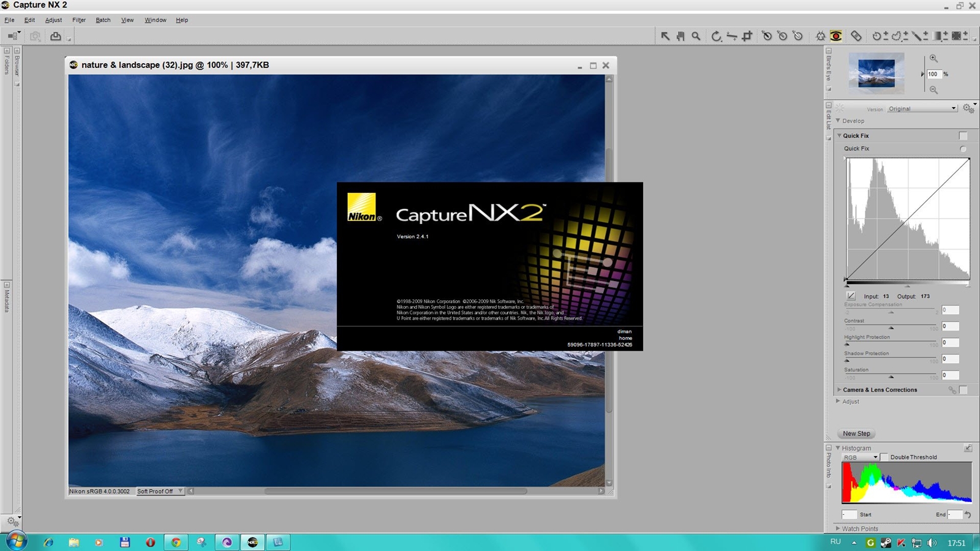Open the File menu
Viewport: 980px width, 551px height.
click(x=9, y=20)
